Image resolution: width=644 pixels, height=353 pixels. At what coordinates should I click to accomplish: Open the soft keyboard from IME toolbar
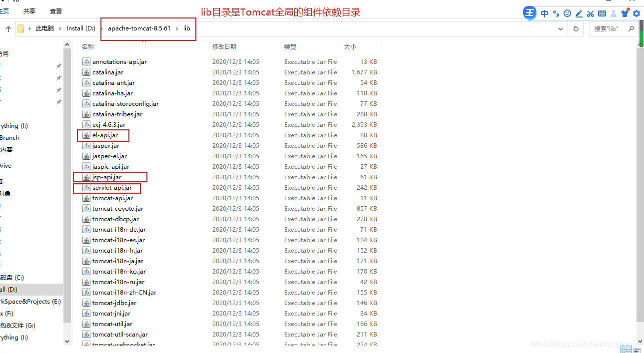tap(602, 14)
